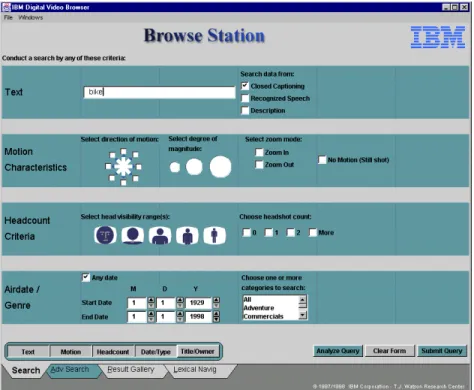Select the head-and-neck visibility icon
This screenshot has height=390, width=474.
tap(133, 235)
